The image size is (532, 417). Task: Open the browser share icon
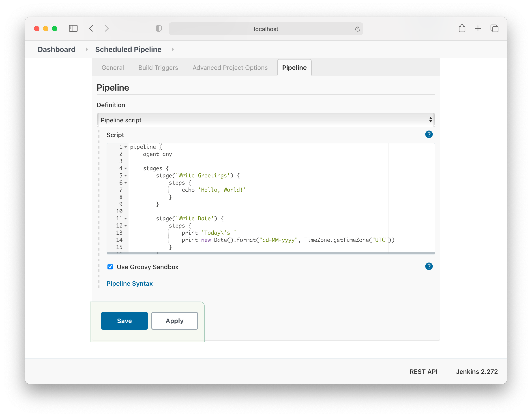click(462, 28)
